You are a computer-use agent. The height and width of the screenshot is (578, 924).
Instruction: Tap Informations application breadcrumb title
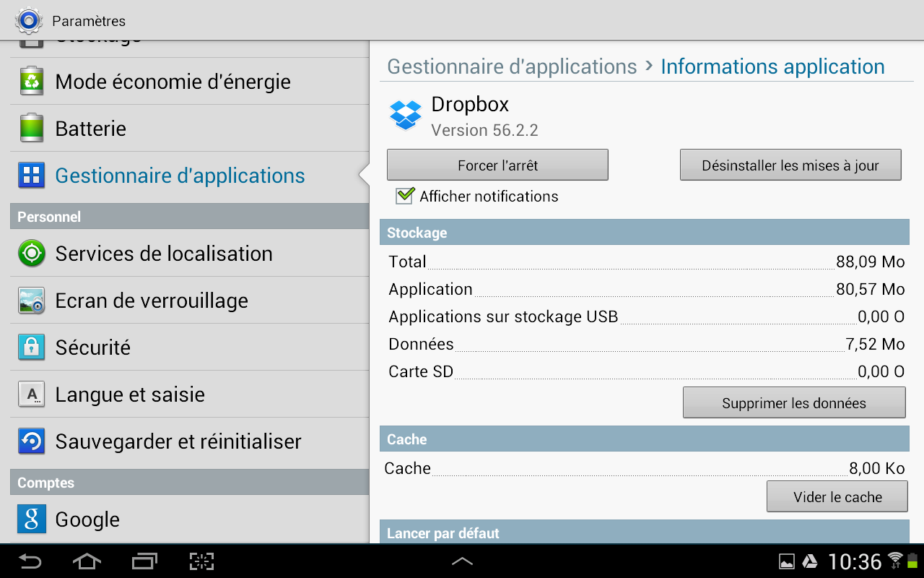tap(772, 66)
